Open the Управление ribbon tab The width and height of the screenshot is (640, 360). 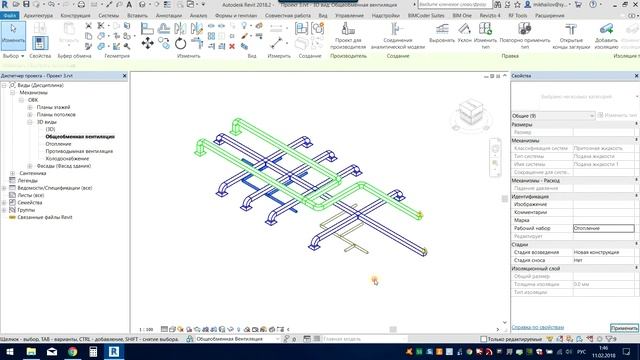[349, 16]
